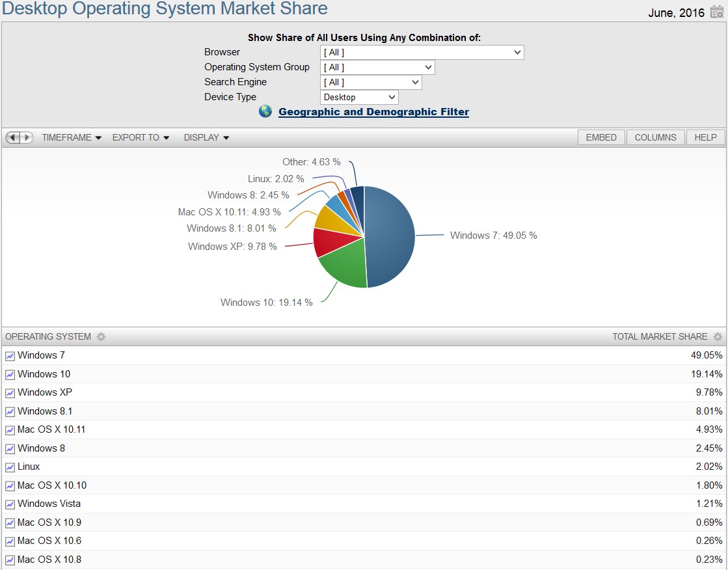Select the Windows Vista row name
Viewport: 728px width, 570px height.
click(x=49, y=504)
